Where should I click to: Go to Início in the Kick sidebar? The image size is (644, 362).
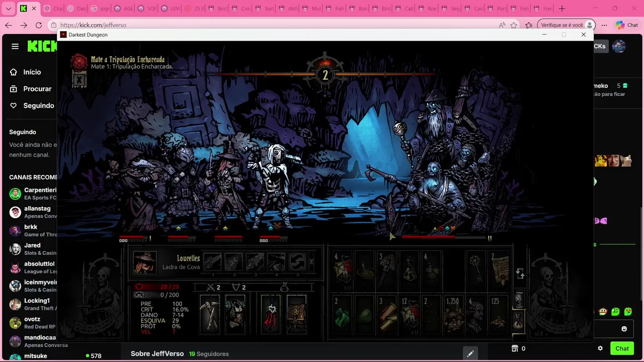pos(32,72)
